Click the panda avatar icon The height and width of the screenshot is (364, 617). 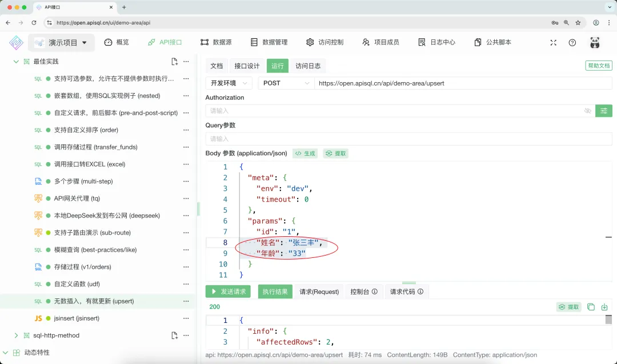[594, 42]
